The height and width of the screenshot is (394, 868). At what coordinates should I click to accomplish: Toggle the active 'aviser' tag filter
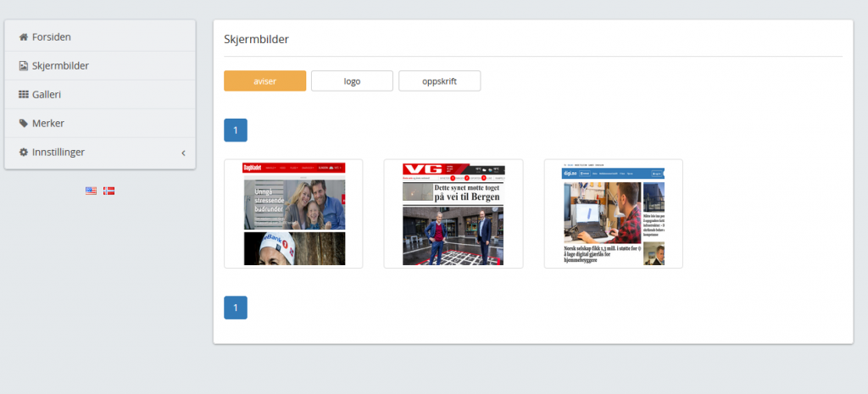tap(264, 80)
